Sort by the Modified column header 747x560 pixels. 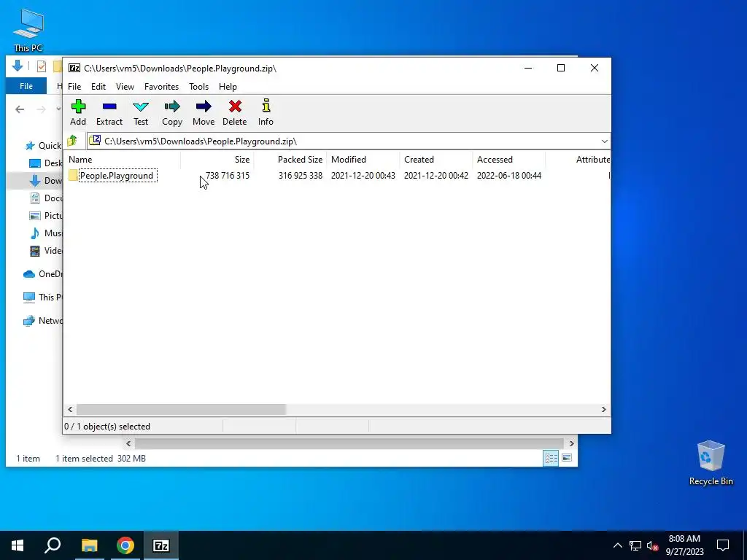point(363,160)
